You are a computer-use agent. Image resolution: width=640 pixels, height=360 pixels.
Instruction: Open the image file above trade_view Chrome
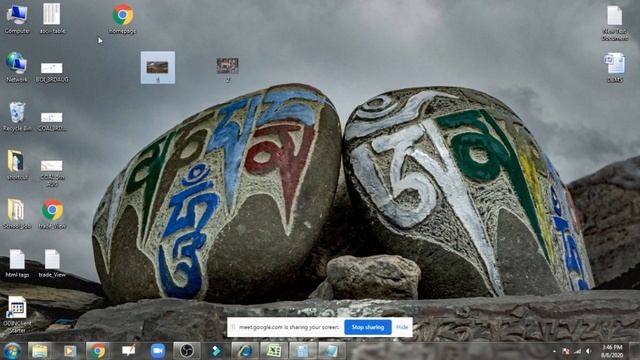(x=52, y=173)
